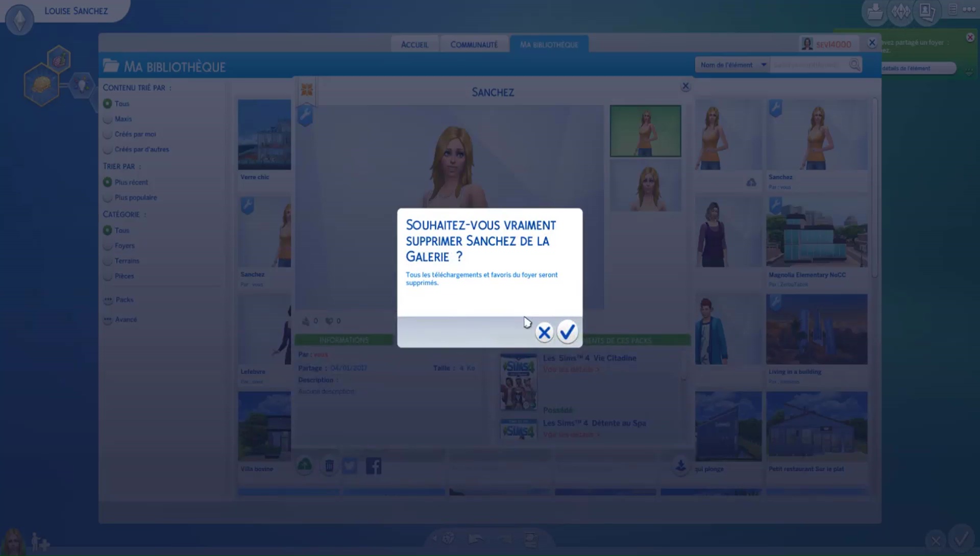Confirm deletion with the checkmark button
This screenshot has height=556, width=980.
(x=567, y=332)
